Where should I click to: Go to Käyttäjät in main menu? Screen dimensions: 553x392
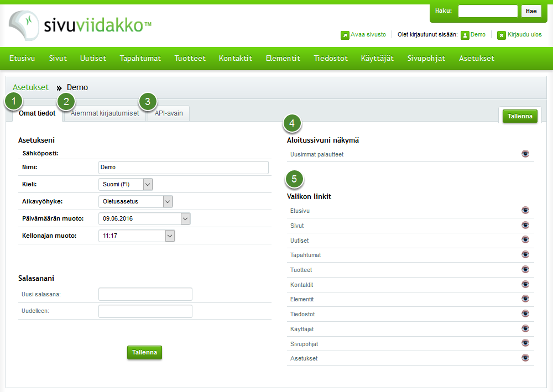click(x=377, y=59)
